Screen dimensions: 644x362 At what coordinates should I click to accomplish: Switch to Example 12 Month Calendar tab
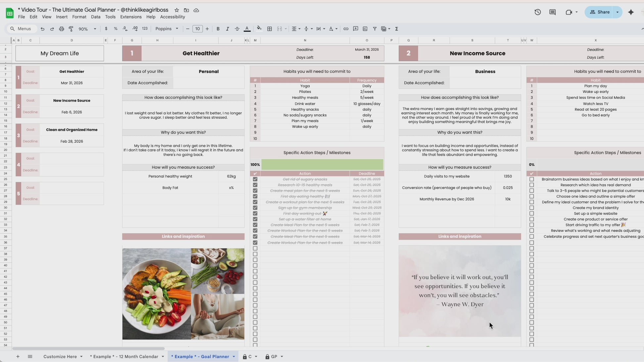point(124,357)
